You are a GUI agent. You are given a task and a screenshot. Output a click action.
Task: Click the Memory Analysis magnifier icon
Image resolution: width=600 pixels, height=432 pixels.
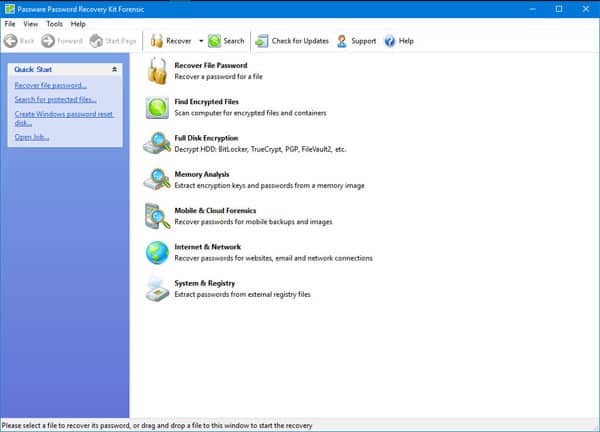(x=157, y=179)
